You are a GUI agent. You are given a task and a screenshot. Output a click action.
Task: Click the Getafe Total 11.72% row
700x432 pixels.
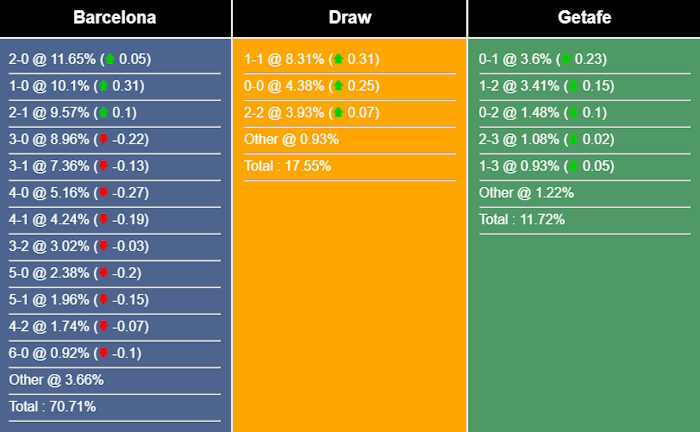pyautogui.click(x=522, y=219)
